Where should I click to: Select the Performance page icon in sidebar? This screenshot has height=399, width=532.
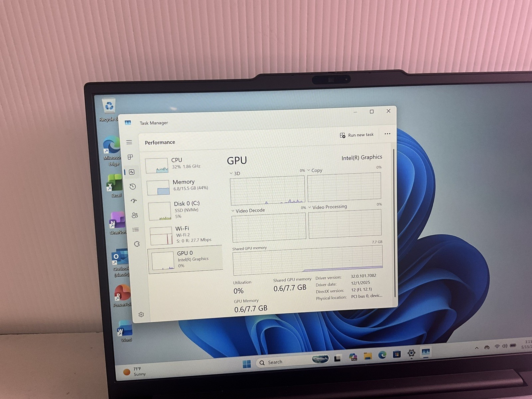point(132,172)
